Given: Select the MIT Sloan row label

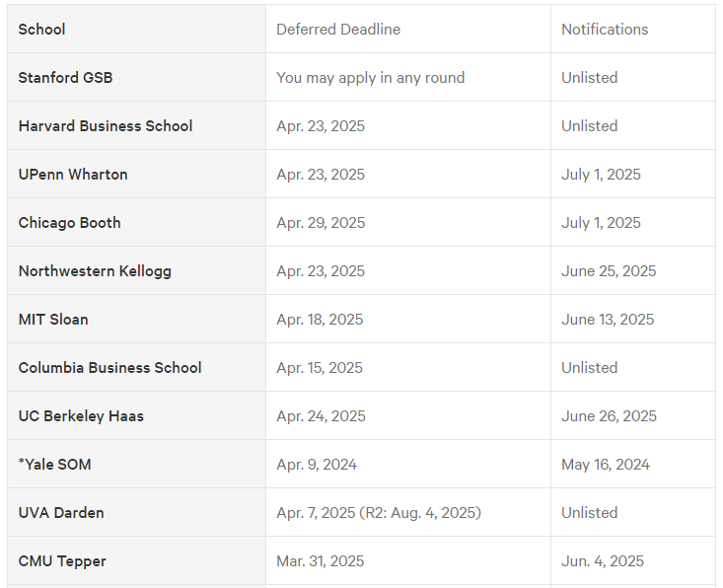Looking at the screenshot, I should point(53,320).
